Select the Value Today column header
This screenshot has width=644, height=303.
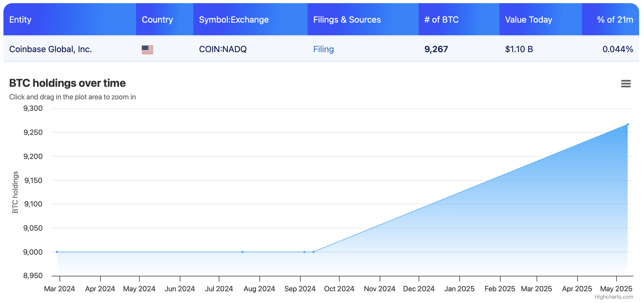[541, 19]
